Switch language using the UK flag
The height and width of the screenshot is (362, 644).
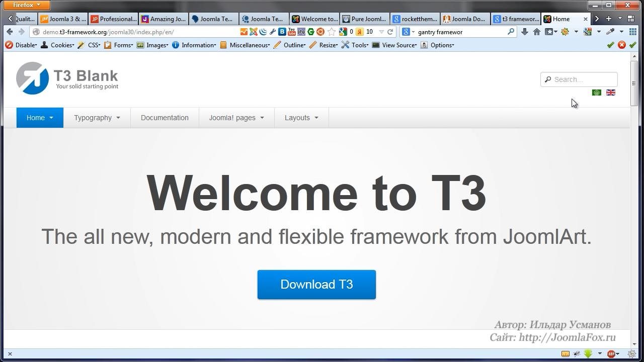611,93
